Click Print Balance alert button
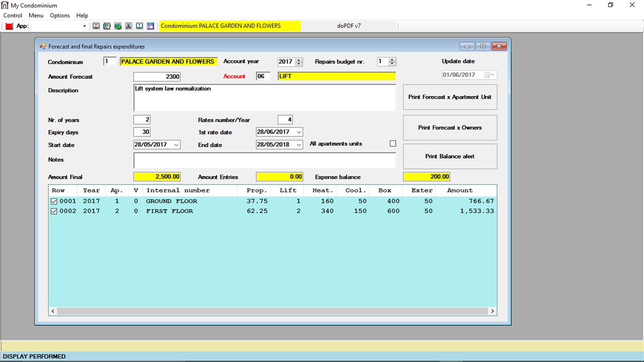This screenshot has width=644, height=362. click(450, 156)
